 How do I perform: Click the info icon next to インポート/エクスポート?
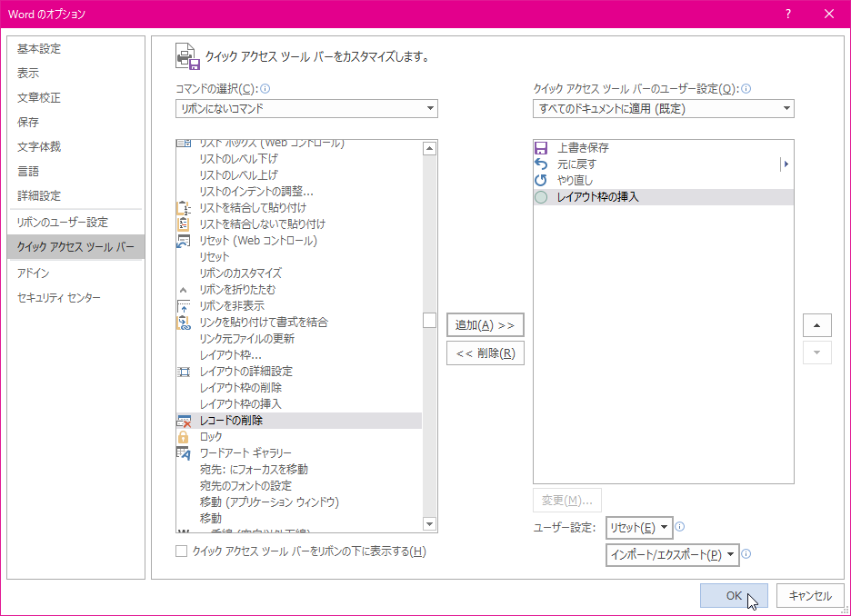[x=746, y=553]
